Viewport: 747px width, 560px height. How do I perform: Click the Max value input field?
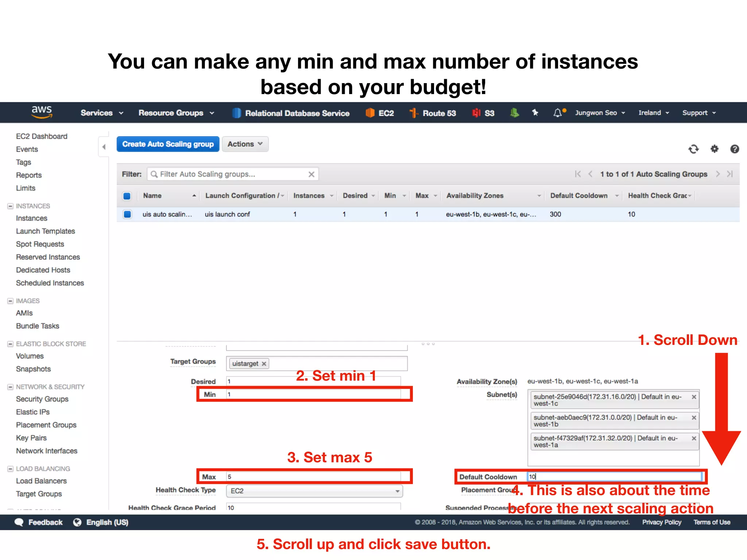point(313,477)
